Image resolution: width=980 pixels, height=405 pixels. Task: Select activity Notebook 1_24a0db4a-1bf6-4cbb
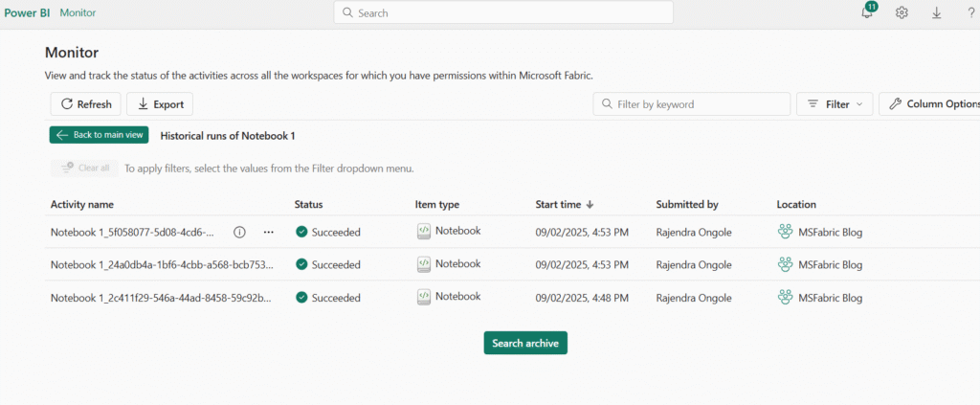(x=162, y=265)
